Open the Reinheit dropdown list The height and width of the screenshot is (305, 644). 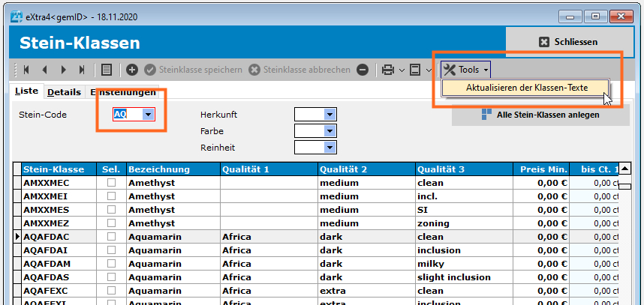tap(329, 147)
